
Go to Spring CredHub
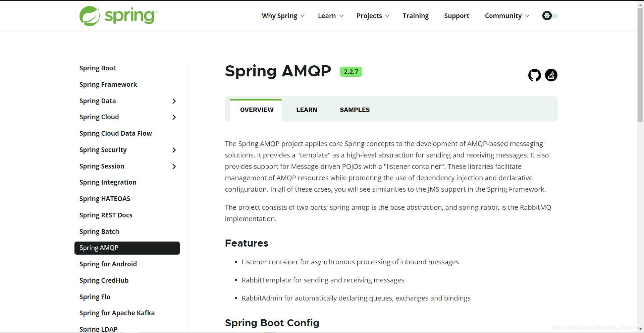[x=104, y=280]
